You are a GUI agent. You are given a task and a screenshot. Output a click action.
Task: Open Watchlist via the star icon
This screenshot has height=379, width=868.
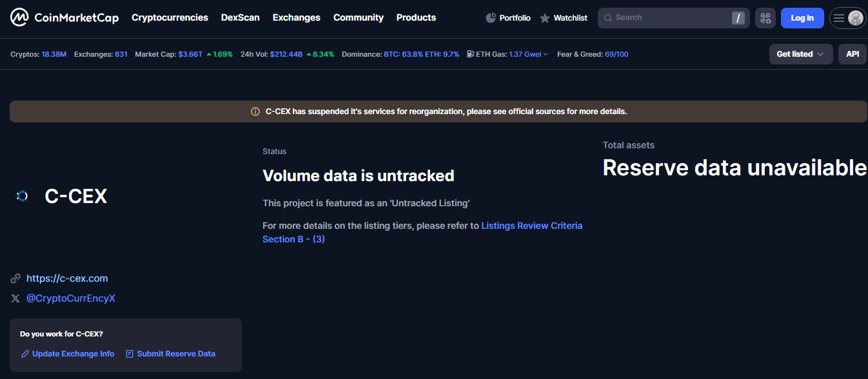pos(545,18)
